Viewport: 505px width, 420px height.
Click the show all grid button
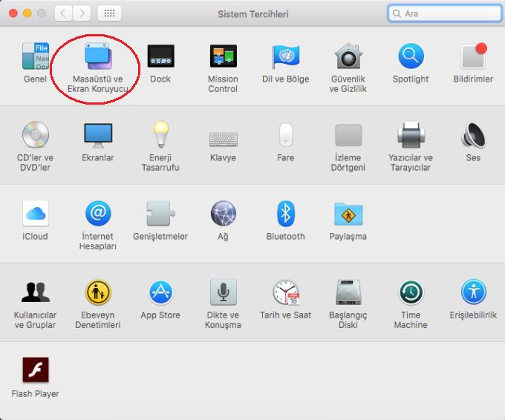[x=109, y=13]
